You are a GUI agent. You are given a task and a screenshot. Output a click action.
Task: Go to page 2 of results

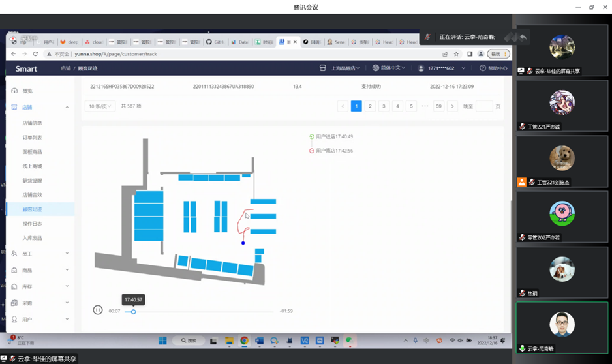(x=370, y=106)
